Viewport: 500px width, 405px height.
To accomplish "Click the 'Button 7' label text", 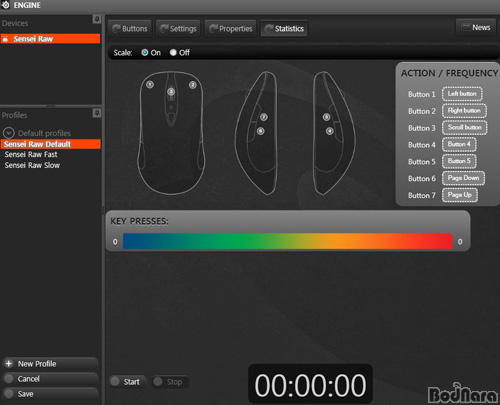I will [422, 195].
